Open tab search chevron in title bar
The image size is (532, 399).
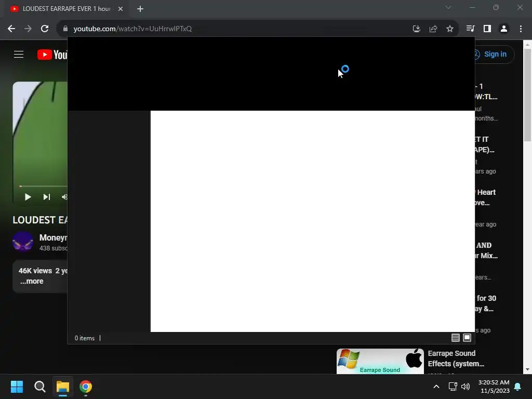(448, 7)
